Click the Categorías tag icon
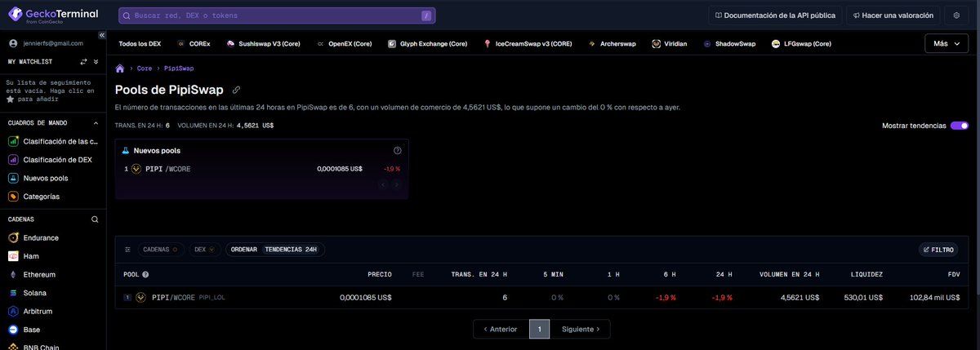 click(13, 197)
